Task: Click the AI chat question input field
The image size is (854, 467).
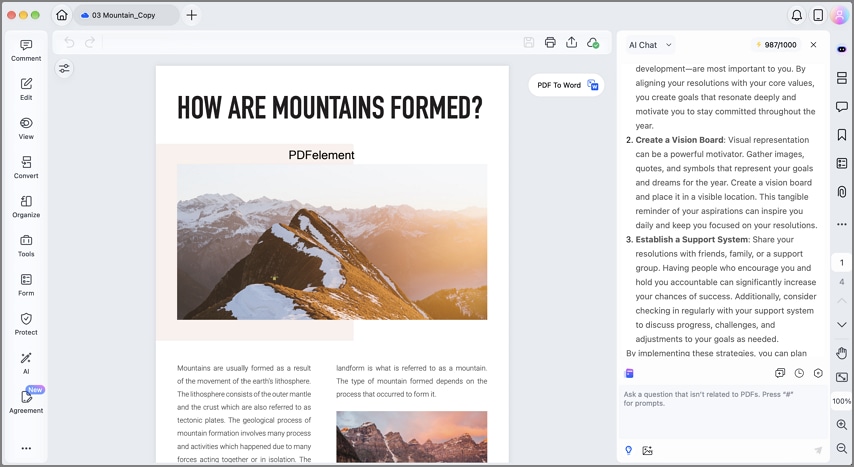Action: click(x=723, y=412)
